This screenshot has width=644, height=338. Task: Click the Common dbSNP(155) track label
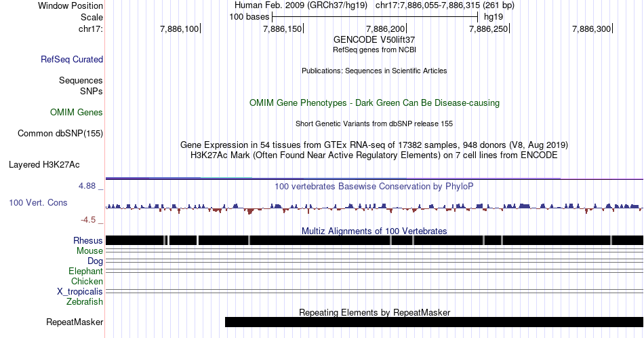[x=60, y=133]
